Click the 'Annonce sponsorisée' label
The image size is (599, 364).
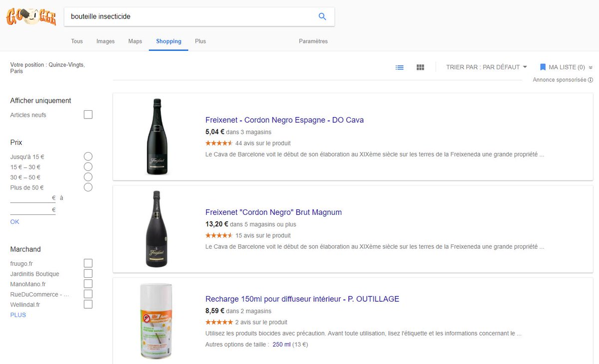tap(559, 80)
